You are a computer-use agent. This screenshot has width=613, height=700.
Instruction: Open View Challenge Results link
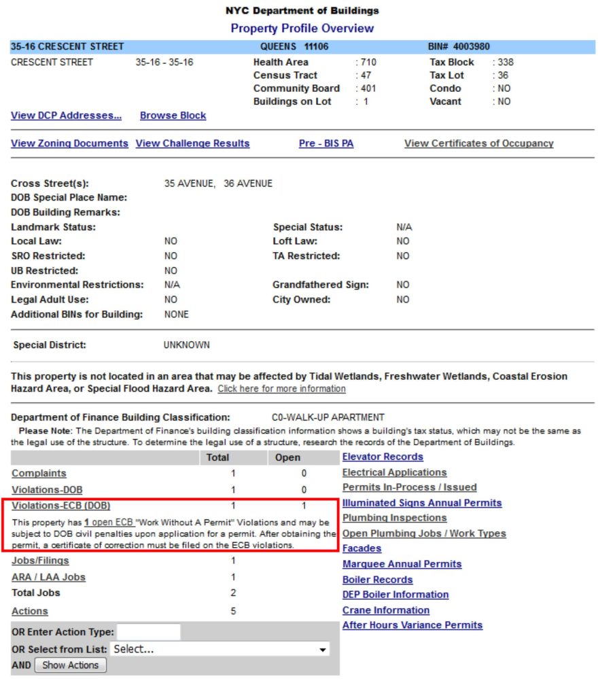(x=192, y=143)
